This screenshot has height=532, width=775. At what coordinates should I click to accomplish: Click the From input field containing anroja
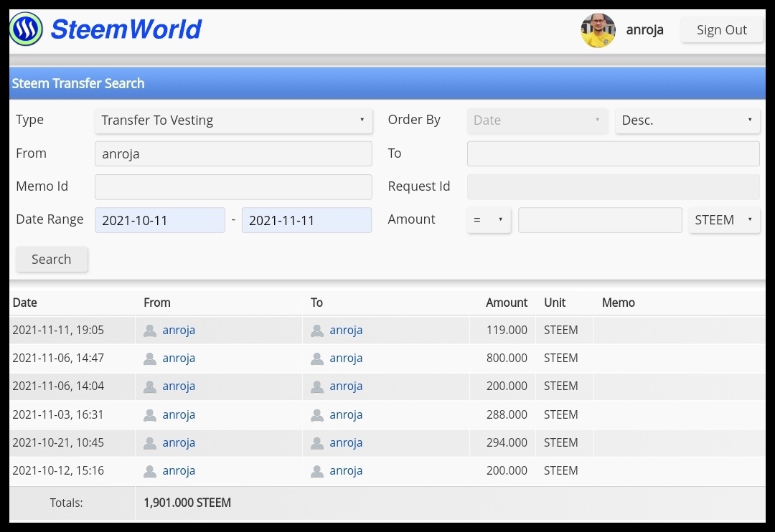pos(233,153)
